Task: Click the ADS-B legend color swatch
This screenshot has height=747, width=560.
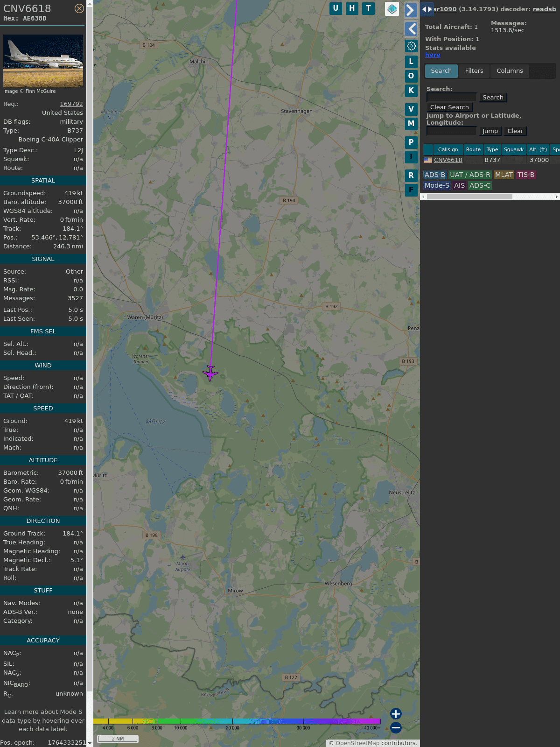Action: (435, 175)
